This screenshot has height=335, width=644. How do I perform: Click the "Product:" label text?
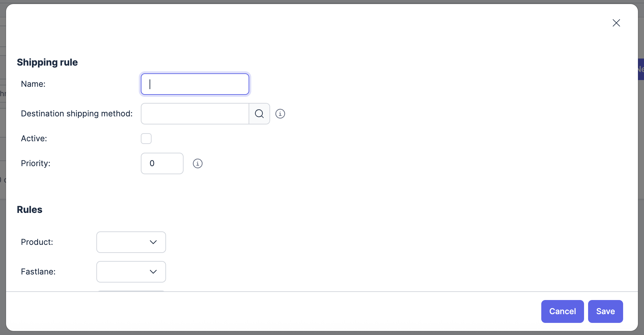pos(37,242)
